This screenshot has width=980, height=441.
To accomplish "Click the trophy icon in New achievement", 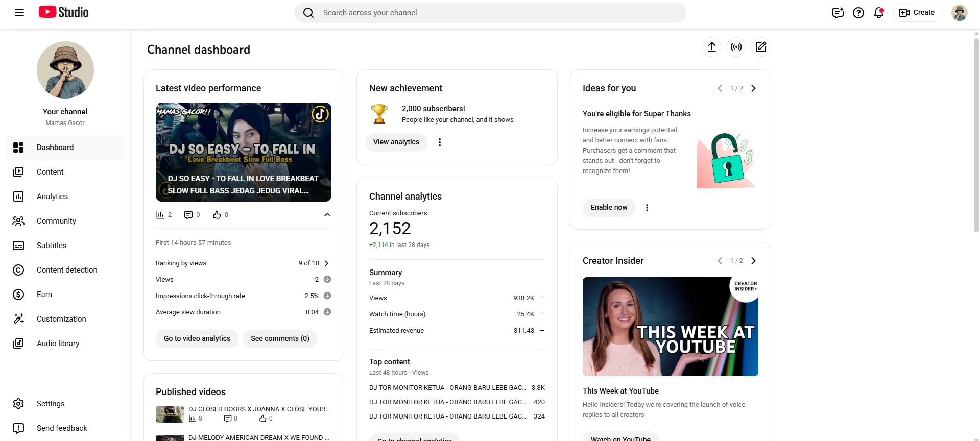I will [379, 114].
